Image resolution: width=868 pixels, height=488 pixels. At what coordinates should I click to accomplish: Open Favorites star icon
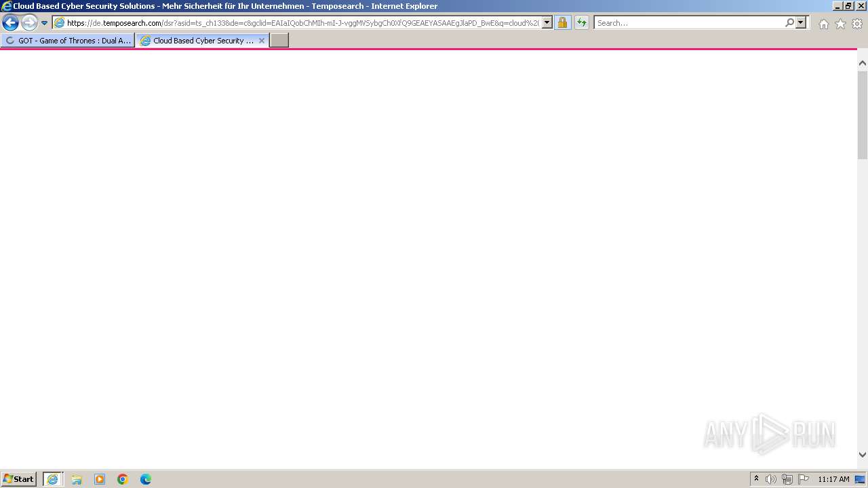click(840, 24)
